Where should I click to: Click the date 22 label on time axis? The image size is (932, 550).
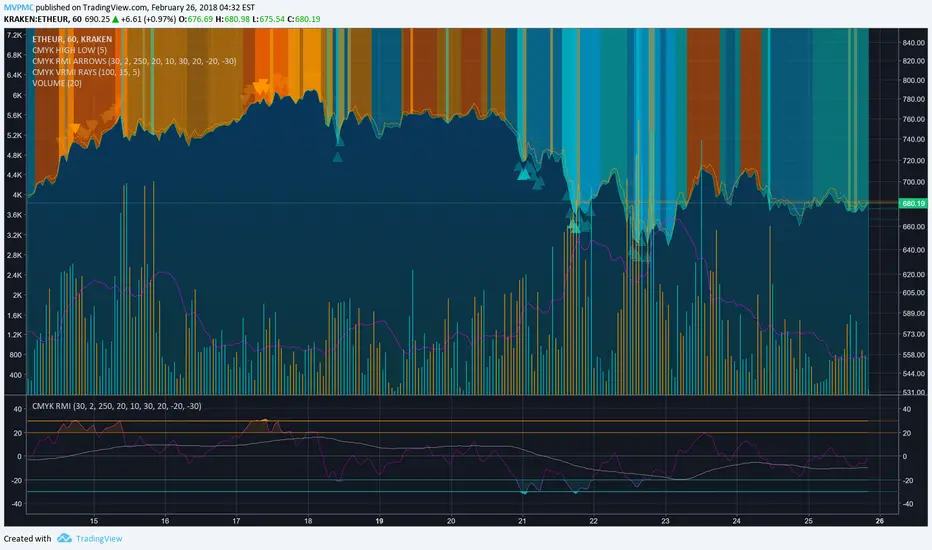[593, 521]
